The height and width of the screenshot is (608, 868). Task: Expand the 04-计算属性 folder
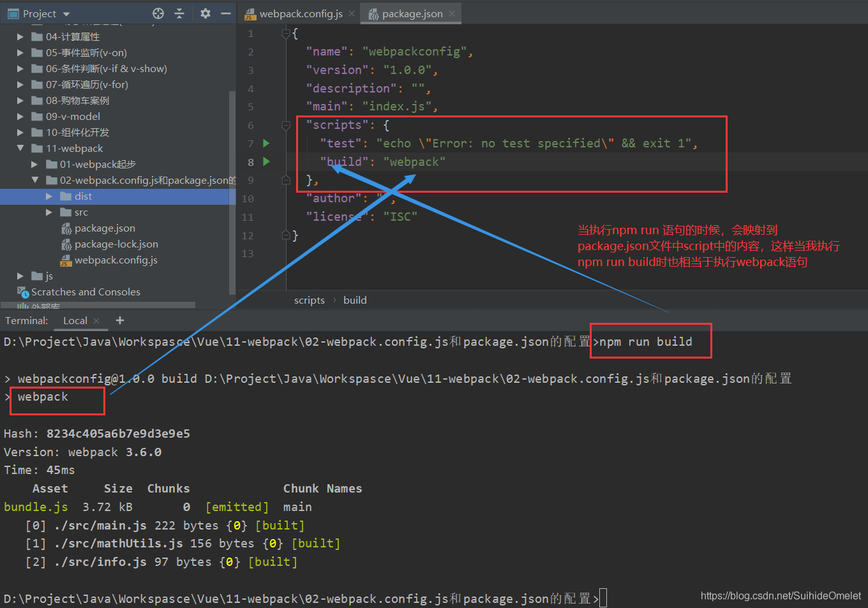(20, 37)
